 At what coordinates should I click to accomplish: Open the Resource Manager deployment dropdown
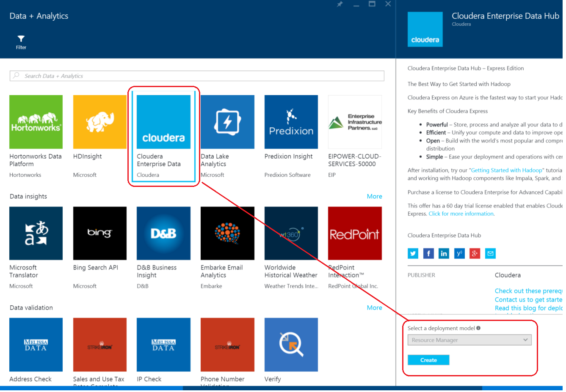coord(469,340)
